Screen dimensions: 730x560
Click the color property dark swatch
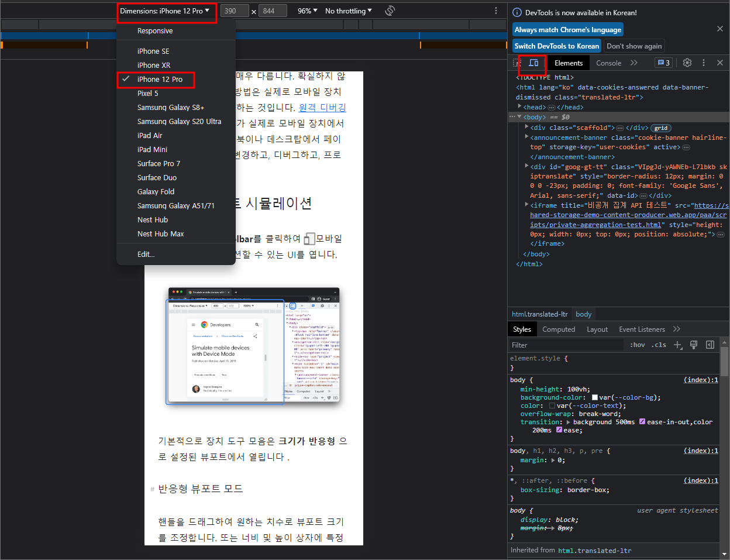[x=552, y=406]
